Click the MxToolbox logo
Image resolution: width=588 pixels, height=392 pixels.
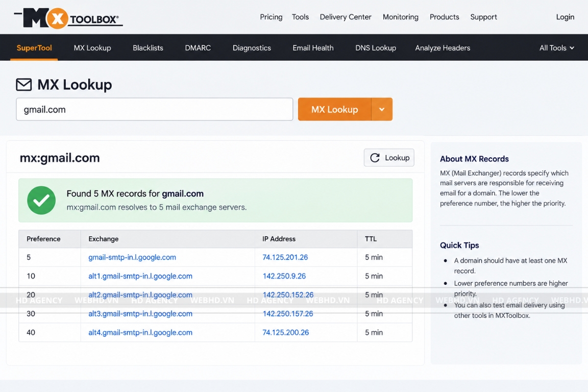68,18
